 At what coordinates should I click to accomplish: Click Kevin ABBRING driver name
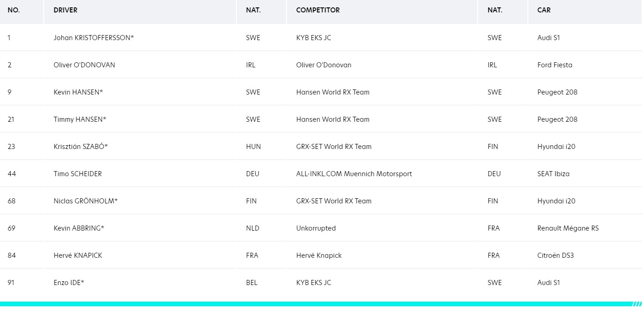click(79, 228)
